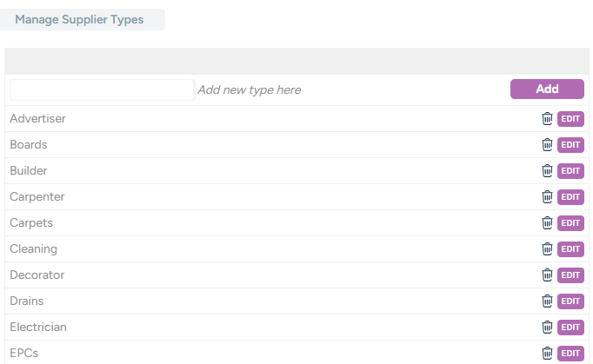Viewport: 593px width, 364px height.
Task: Trash the Carpets supplier type
Action: pyautogui.click(x=547, y=223)
